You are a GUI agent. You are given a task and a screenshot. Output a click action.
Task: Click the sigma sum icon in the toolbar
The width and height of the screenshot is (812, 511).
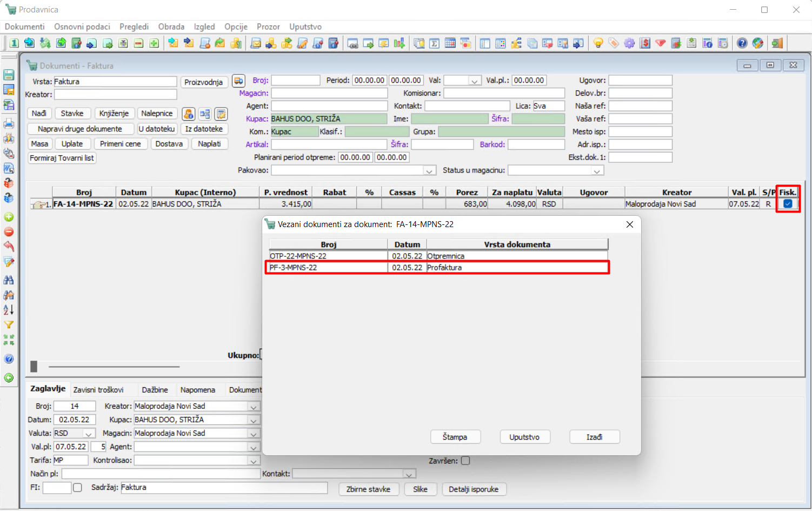click(x=434, y=43)
